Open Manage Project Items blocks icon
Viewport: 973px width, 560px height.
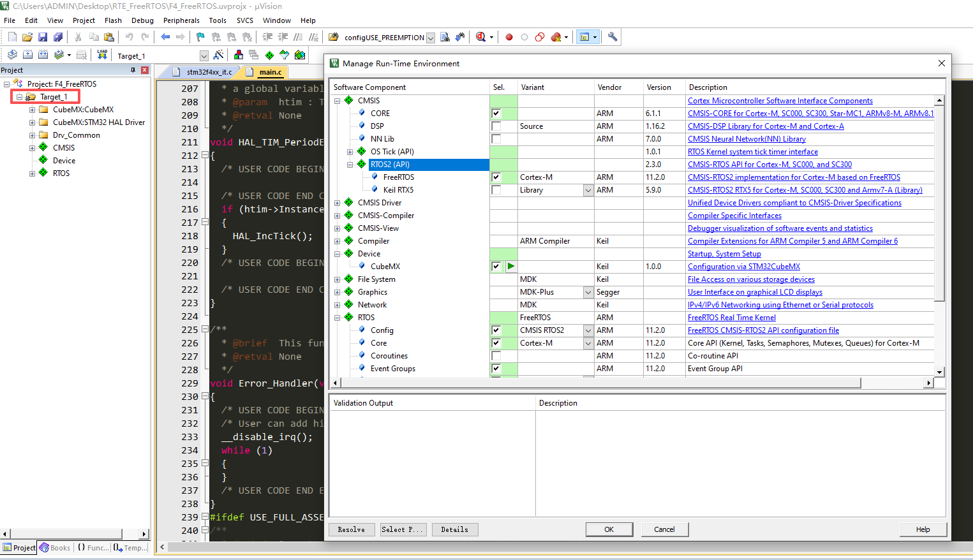click(239, 55)
